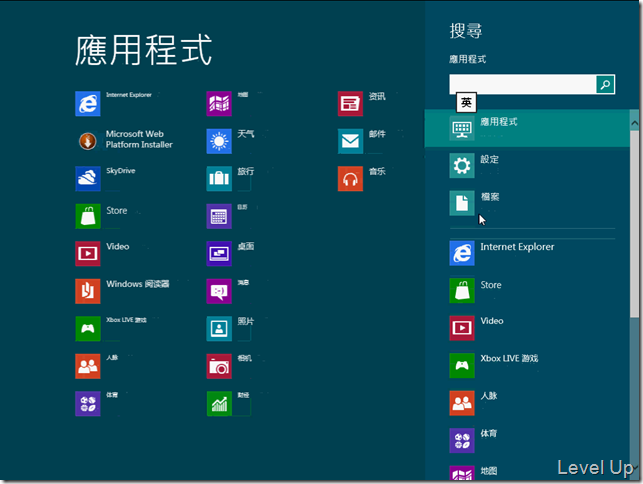Click the magnifier search button
This screenshot has width=643, height=484.
click(605, 84)
